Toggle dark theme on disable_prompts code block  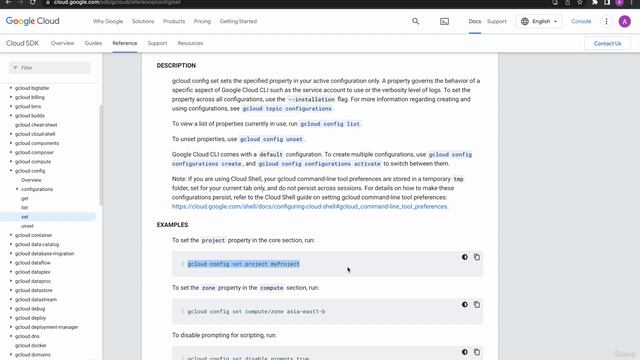click(464, 352)
